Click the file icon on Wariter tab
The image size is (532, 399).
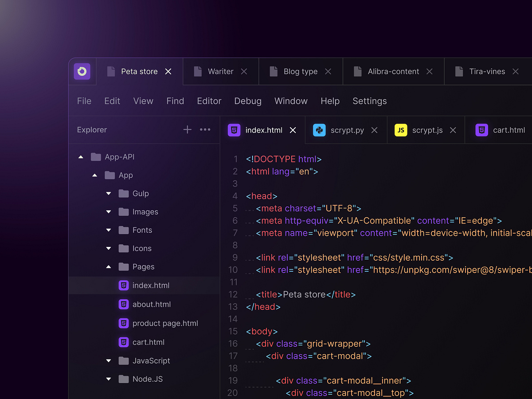tap(197, 71)
